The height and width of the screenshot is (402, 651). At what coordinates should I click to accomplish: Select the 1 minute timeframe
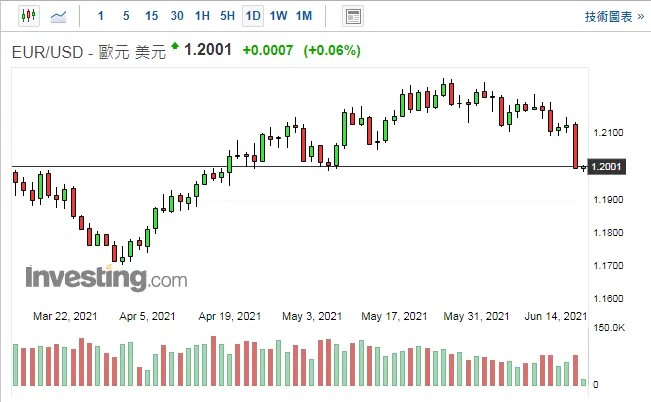(x=101, y=16)
